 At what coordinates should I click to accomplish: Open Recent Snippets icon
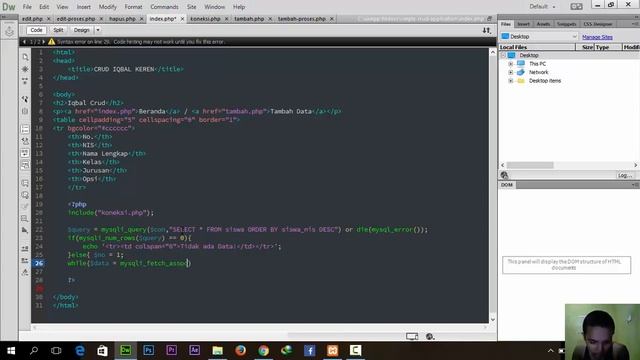point(25,219)
